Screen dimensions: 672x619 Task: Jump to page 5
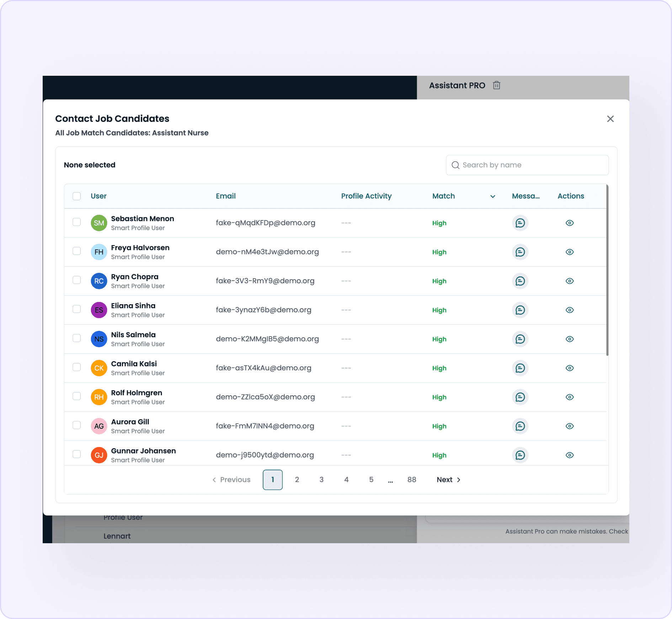(371, 480)
